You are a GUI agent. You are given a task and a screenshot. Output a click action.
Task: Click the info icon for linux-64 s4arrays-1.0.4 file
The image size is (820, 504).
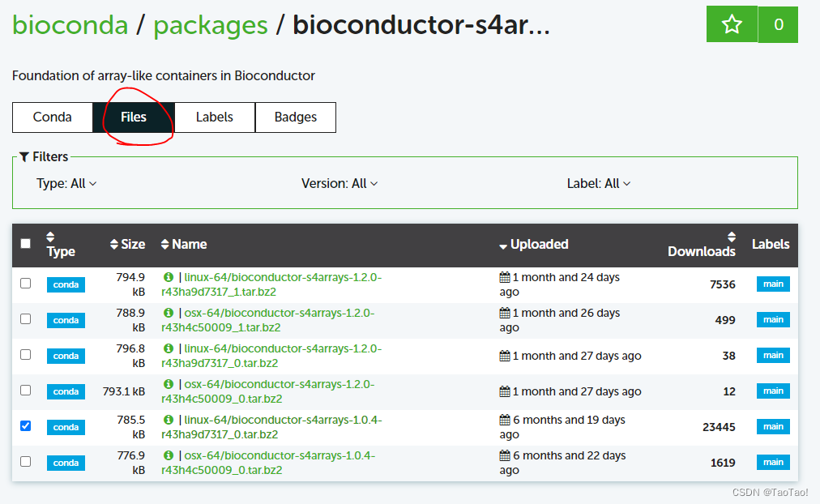point(169,419)
